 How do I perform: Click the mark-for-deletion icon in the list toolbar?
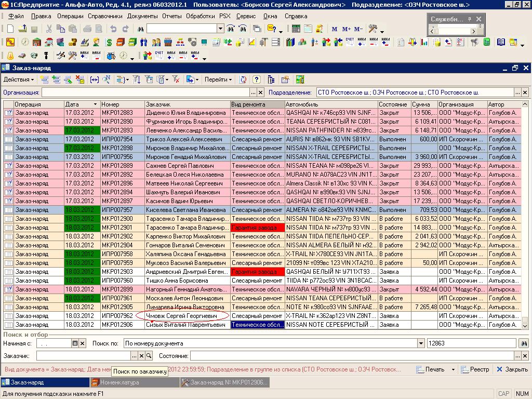tap(80, 79)
